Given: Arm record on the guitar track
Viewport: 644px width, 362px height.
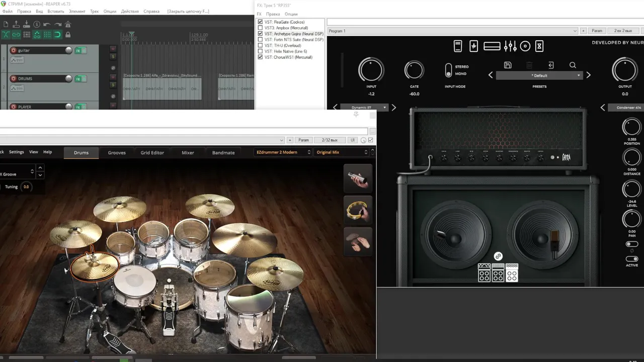Looking at the screenshot, I should coord(14,50).
